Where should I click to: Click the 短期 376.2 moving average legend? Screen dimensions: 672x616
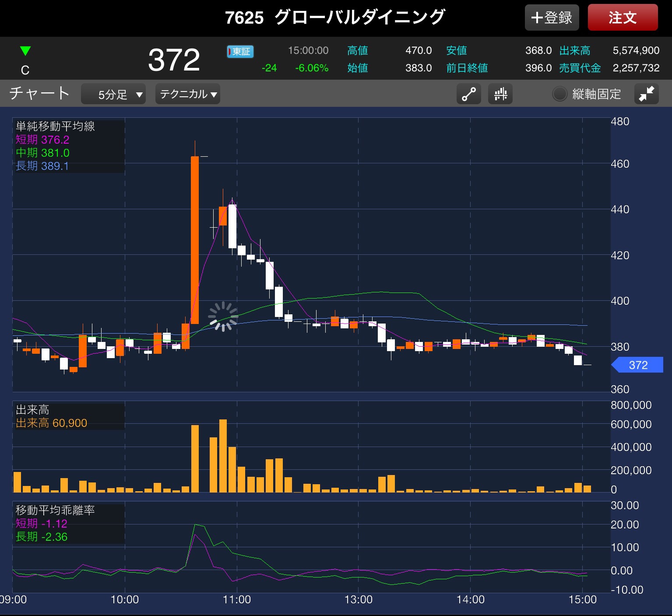[x=42, y=140]
